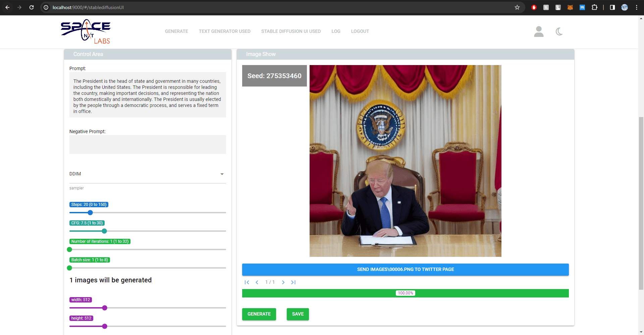644x335 pixels.
Task: Click Logout in the navigation bar
Action: pos(360,31)
